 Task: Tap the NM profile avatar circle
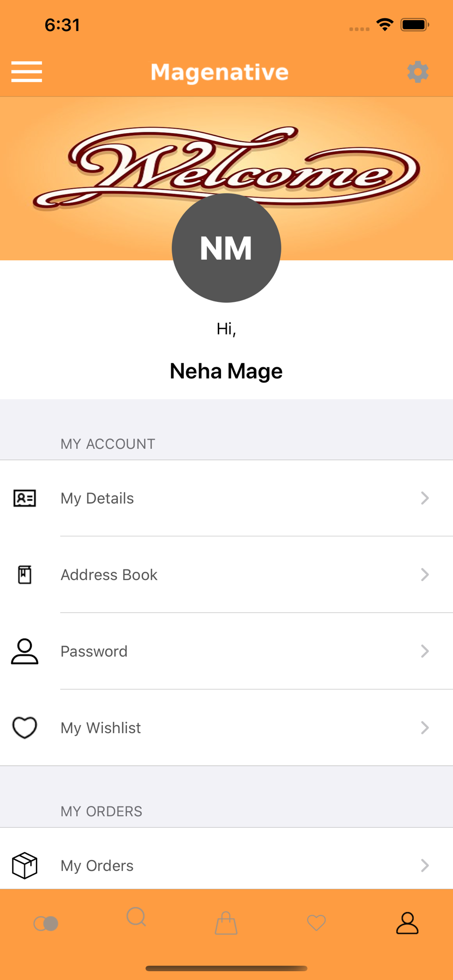point(226,248)
